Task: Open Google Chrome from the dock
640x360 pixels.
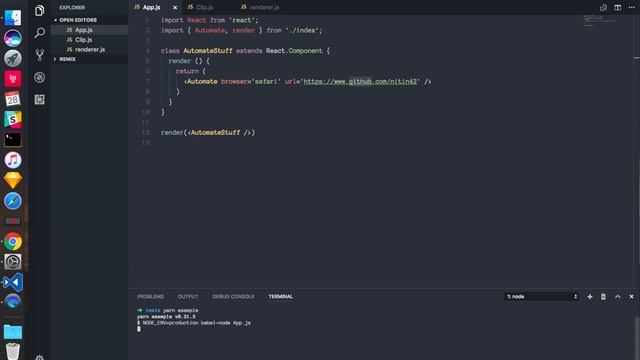Action: [13, 242]
